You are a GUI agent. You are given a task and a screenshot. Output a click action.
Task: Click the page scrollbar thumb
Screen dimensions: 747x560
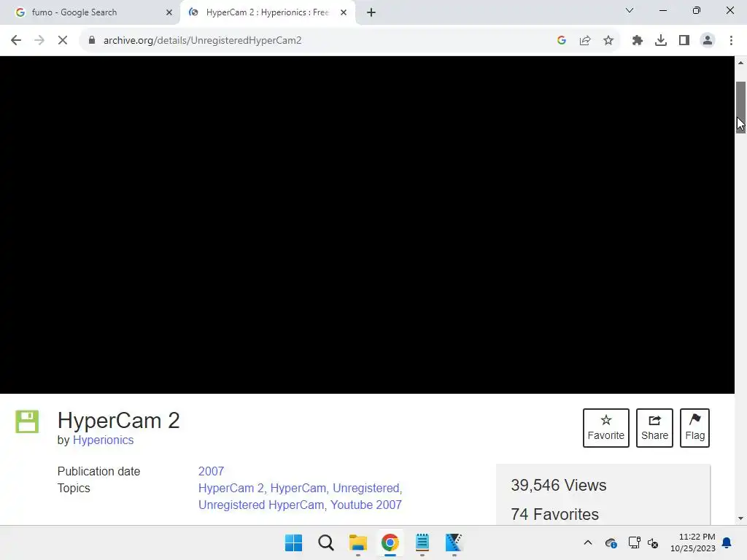click(741, 108)
